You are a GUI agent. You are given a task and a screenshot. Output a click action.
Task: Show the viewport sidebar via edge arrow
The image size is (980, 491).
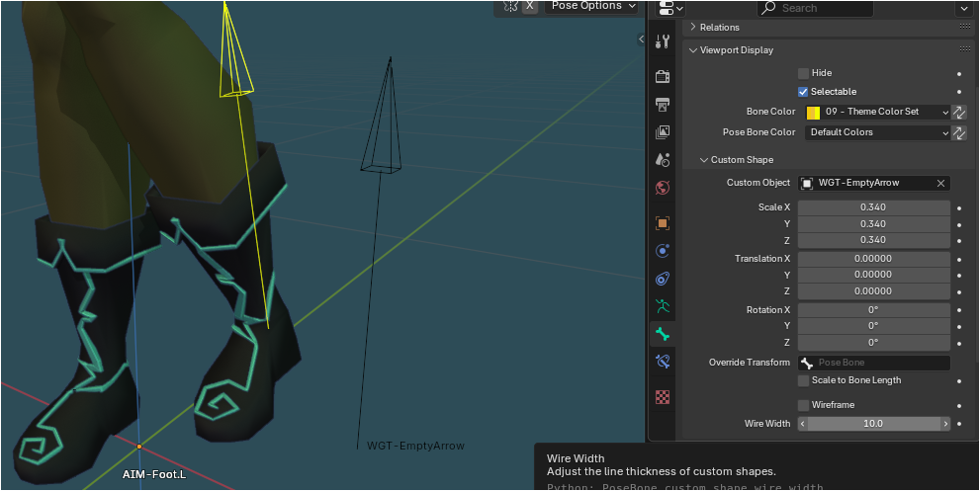(x=641, y=40)
